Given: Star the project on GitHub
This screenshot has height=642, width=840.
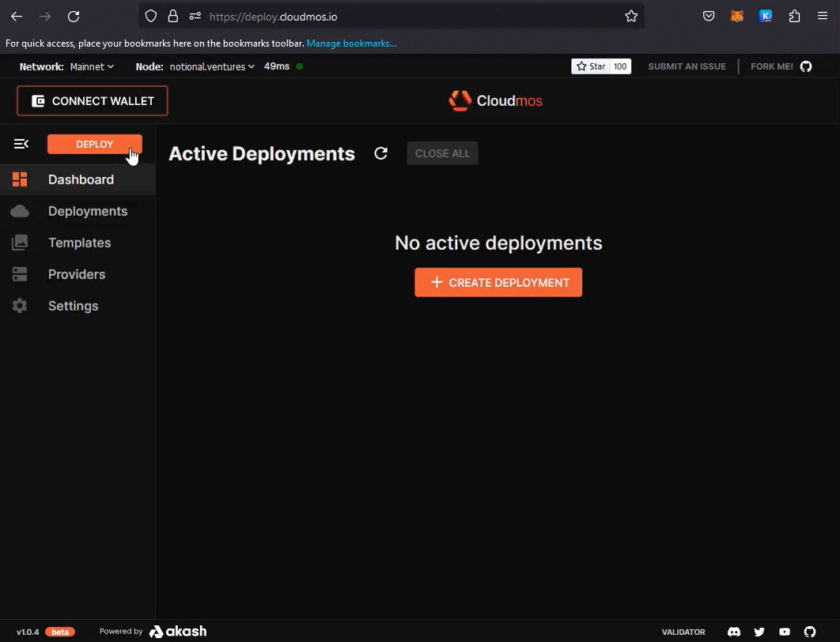Looking at the screenshot, I should 591,66.
